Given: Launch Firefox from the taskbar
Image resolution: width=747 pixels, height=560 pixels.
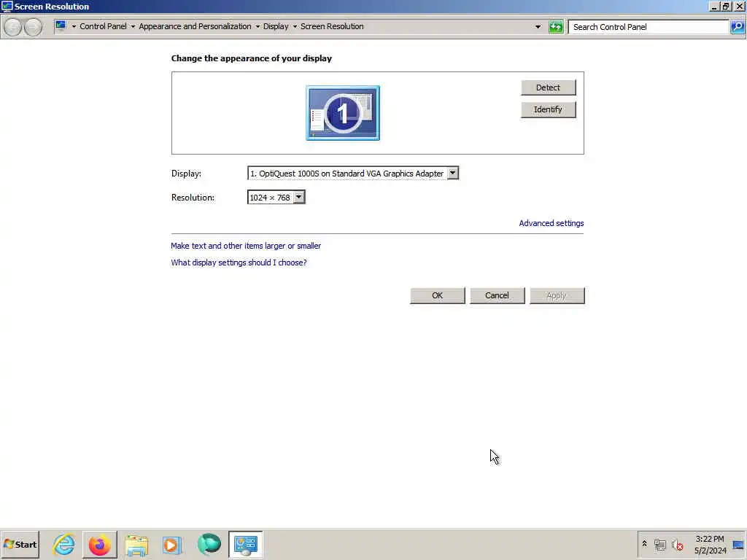Looking at the screenshot, I should click(99, 544).
